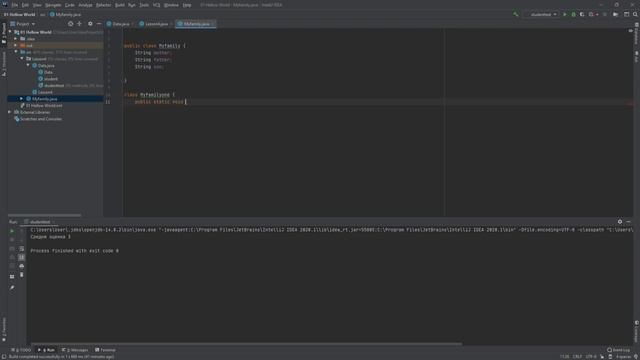
Task: Click the Project panel horizontal scrollbar
Action: tap(44, 215)
